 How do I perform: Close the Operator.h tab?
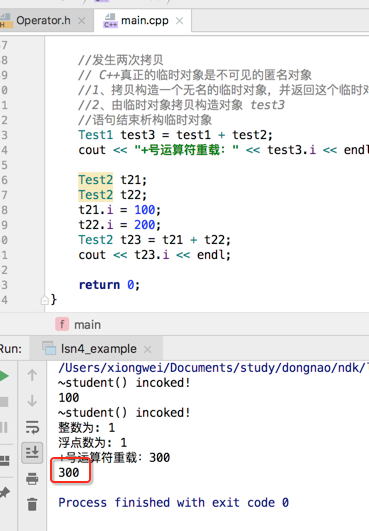point(82,21)
